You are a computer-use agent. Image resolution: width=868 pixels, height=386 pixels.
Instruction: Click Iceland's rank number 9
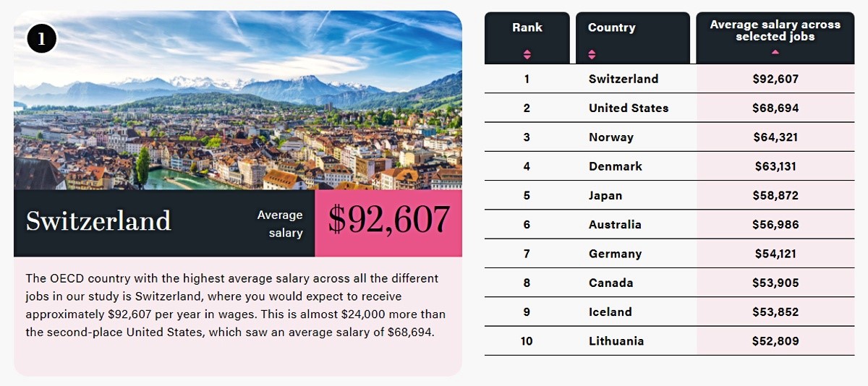point(527,312)
